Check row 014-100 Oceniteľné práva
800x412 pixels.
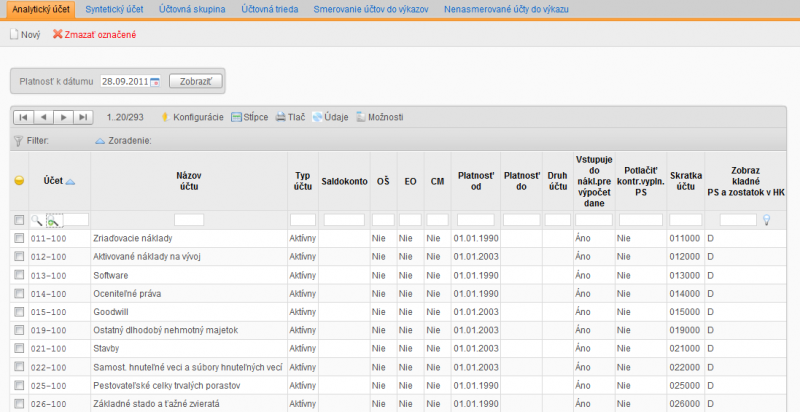coord(19,293)
